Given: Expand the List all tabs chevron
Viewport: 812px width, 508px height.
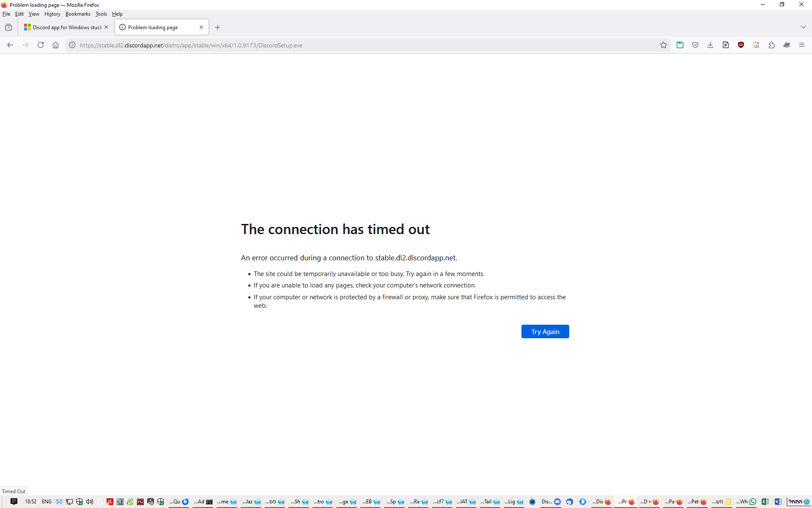Looking at the screenshot, I should click(803, 27).
